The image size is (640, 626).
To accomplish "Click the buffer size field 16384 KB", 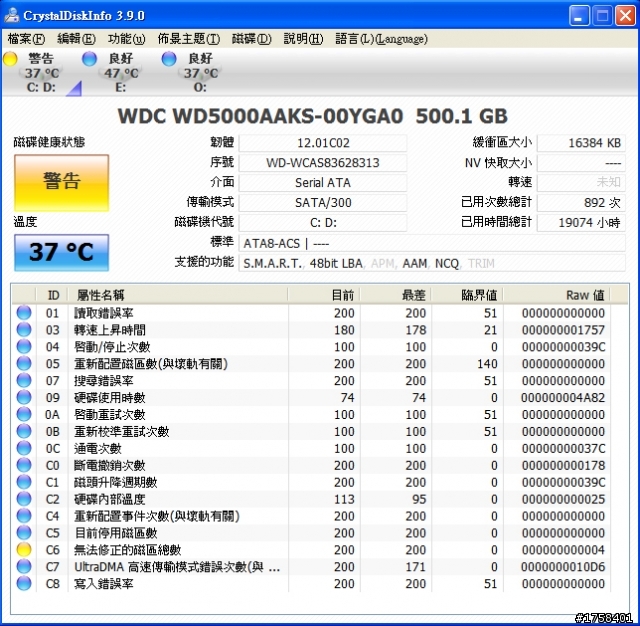I will tap(581, 143).
